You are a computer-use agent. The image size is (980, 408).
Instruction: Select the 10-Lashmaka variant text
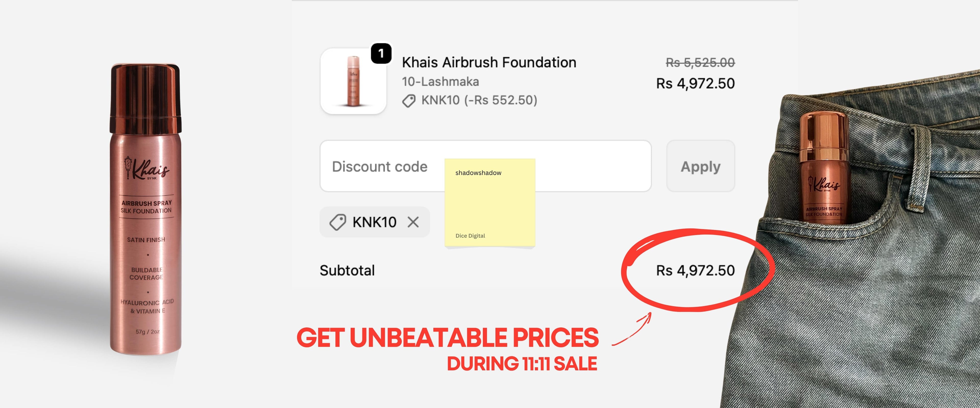click(x=440, y=81)
